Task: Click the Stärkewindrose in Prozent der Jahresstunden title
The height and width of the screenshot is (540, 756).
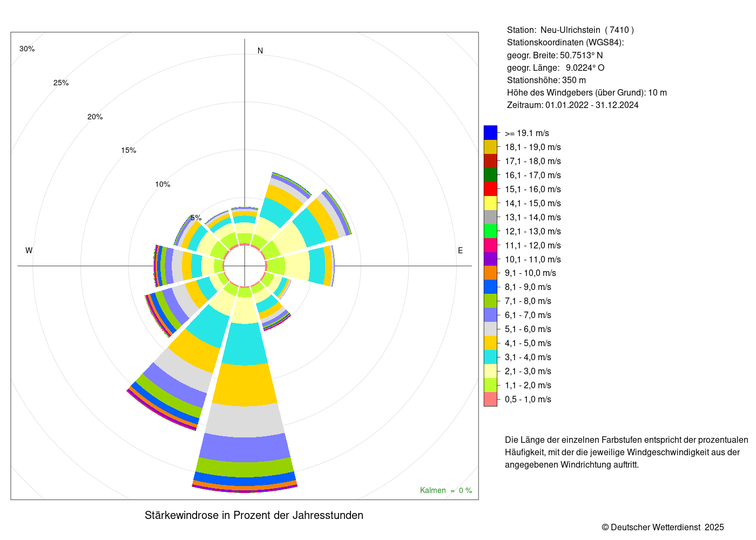Action: click(254, 515)
